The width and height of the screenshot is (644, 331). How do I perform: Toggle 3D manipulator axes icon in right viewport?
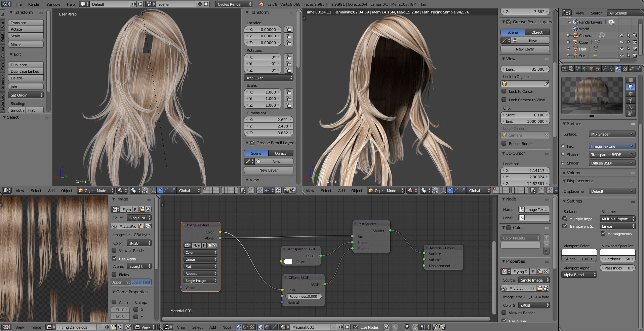coord(443,190)
